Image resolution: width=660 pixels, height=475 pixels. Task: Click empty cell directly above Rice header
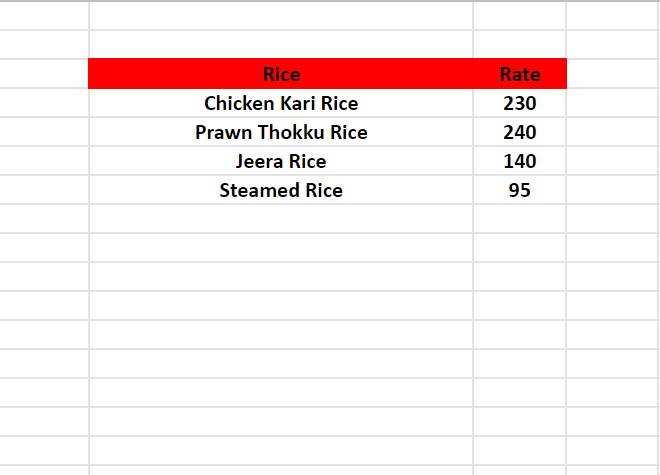pyautogui.click(x=281, y=45)
